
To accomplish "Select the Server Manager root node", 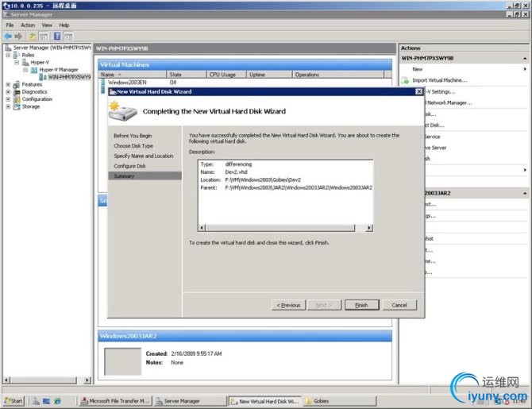I will click(52, 48).
